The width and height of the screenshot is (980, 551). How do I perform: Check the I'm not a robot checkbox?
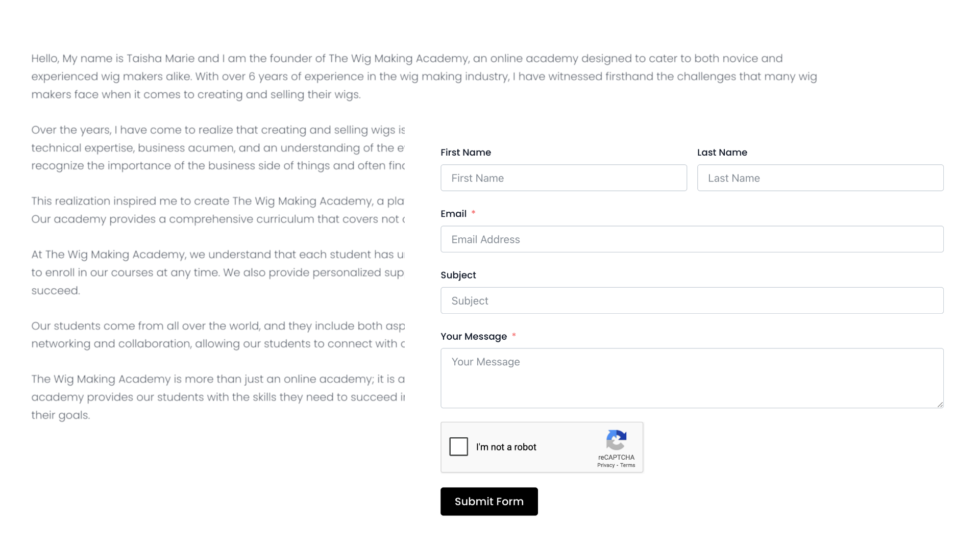pyautogui.click(x=458, y=446)
